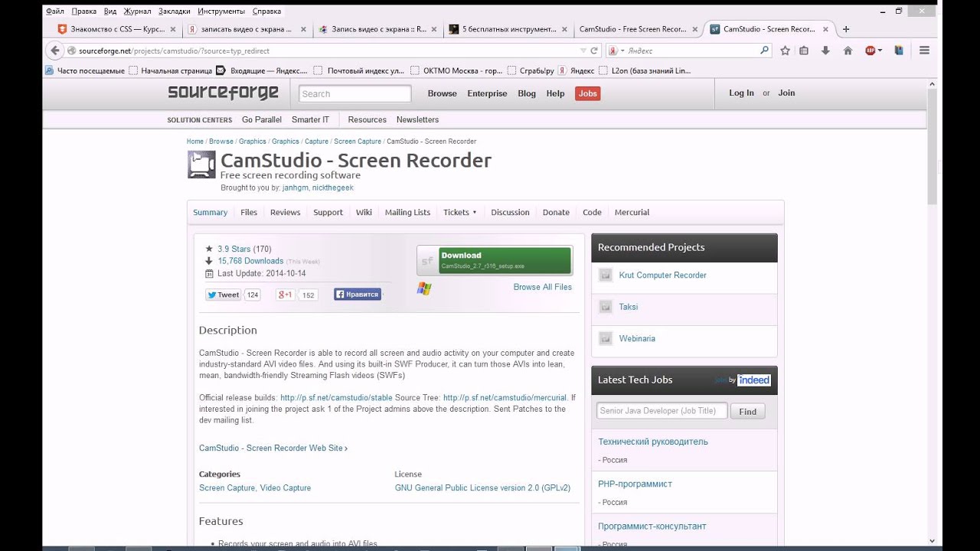Viewport: 980px width, 551px height.
Task: Expand the Tickets dropdown tab
Action: click(459, 212)
